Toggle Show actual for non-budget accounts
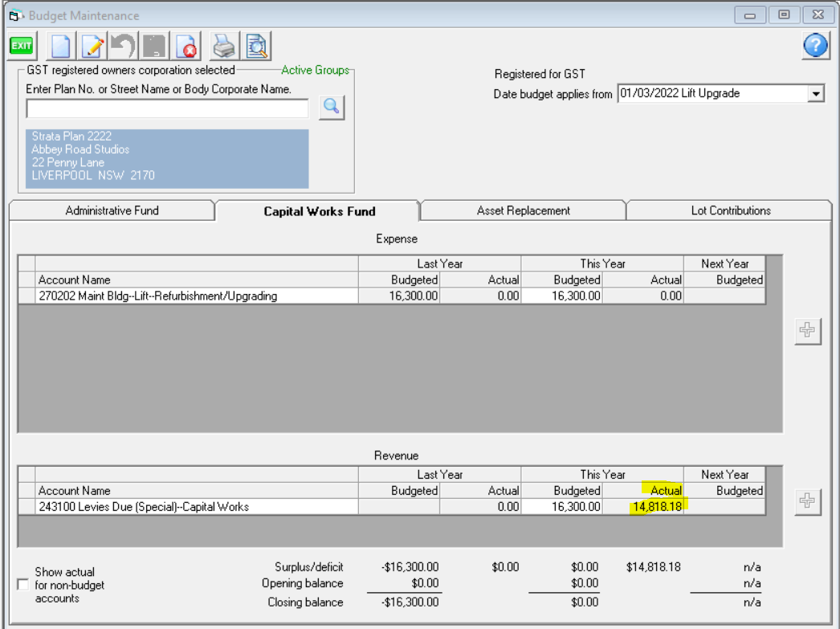Screen dimensions: 840x629 22,585
